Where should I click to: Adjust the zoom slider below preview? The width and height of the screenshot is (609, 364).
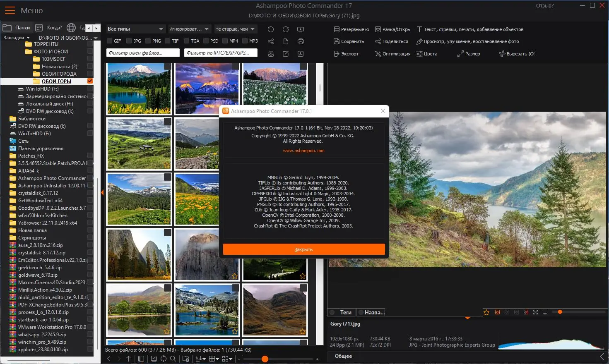[x=560, y=312]
